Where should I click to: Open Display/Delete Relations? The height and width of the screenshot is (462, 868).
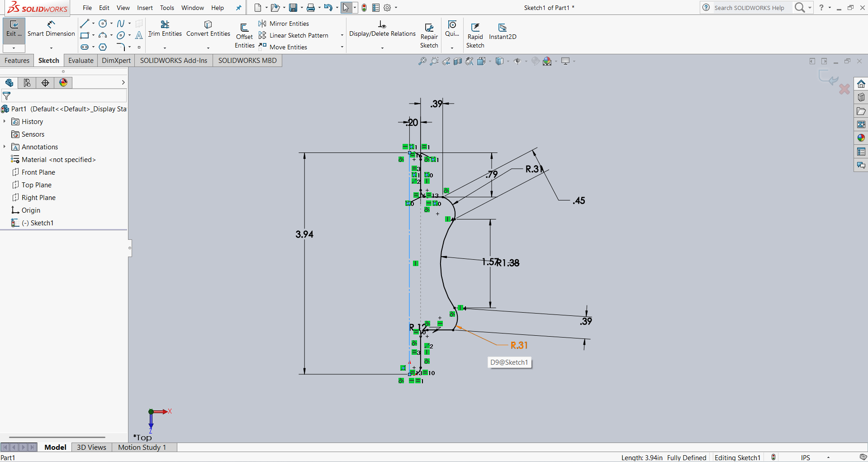pyautogui.click(x=382, y=29)
